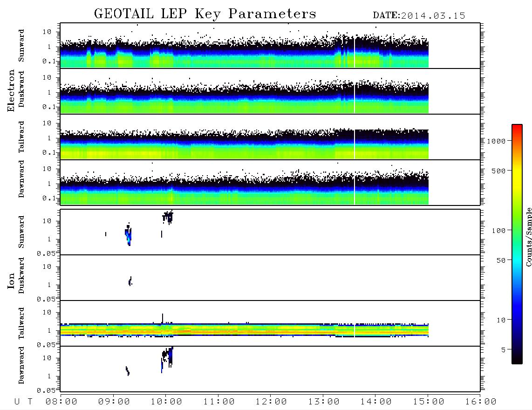Click the Ion Tailward spectrogram band
This screenshot has height=410, width=532.
pyautogui.click(x=244, y=330)
